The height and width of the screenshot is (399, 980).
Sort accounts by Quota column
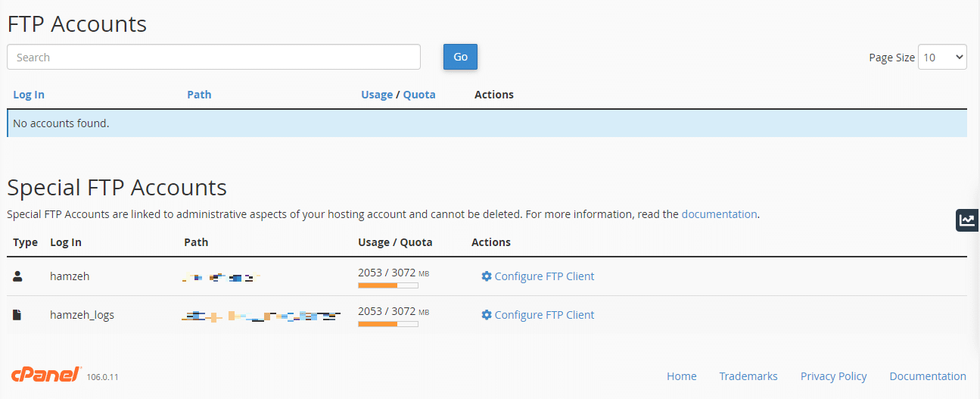[x=419, y=95]
